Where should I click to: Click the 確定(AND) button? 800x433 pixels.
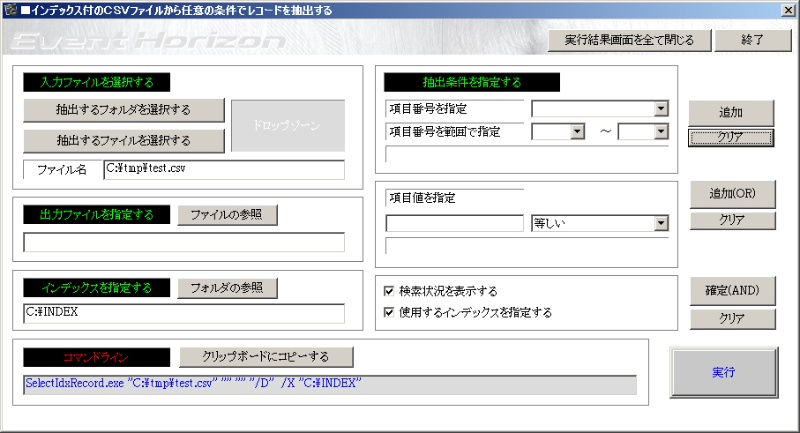point(733,291)
